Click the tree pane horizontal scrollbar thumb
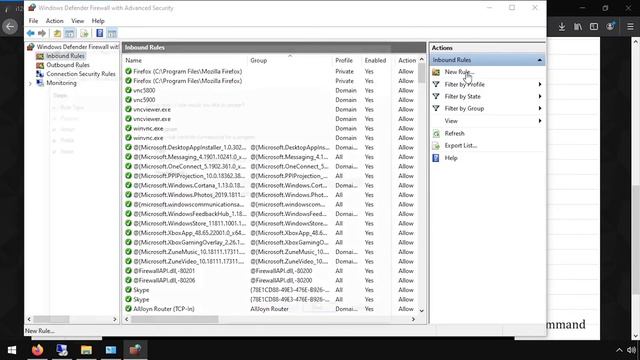This screenshot has height=360, width=640. tap(51, 319)
